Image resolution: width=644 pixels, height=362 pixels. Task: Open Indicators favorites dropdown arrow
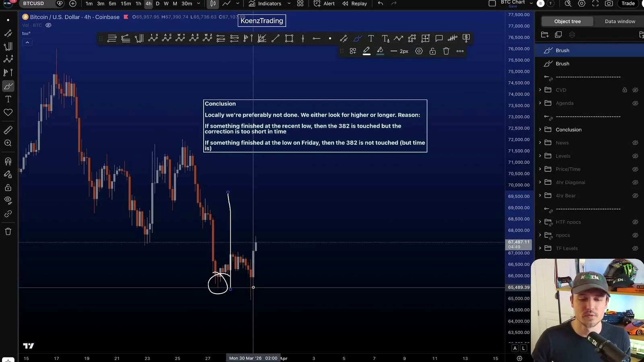289,4
